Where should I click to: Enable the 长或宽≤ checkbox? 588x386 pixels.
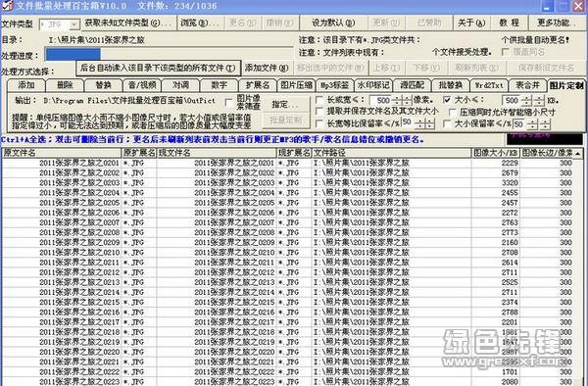[x=319, y=100]
